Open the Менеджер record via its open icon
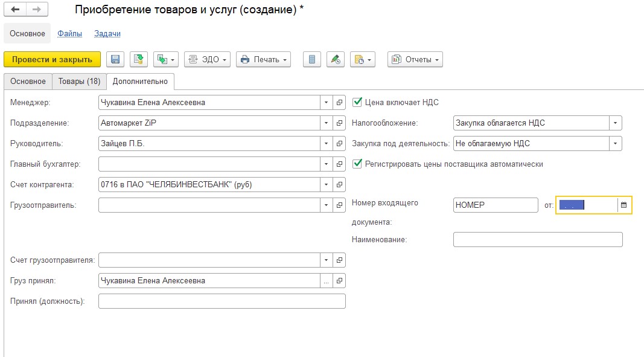This screenshot has width=644, height=357. 339,103
